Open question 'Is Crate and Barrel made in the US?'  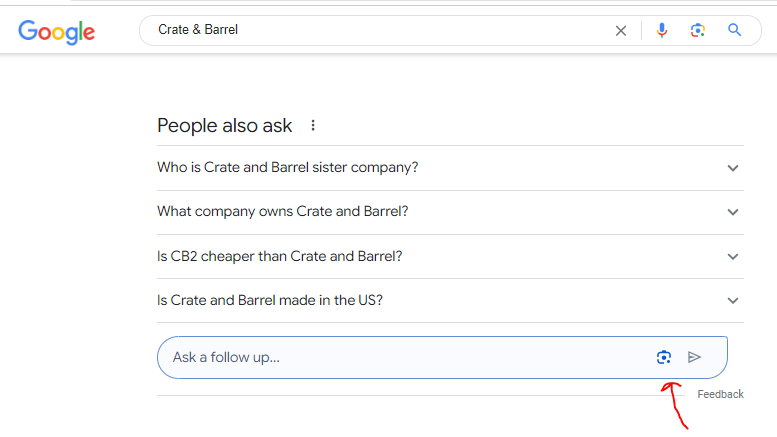pos(270,300)
